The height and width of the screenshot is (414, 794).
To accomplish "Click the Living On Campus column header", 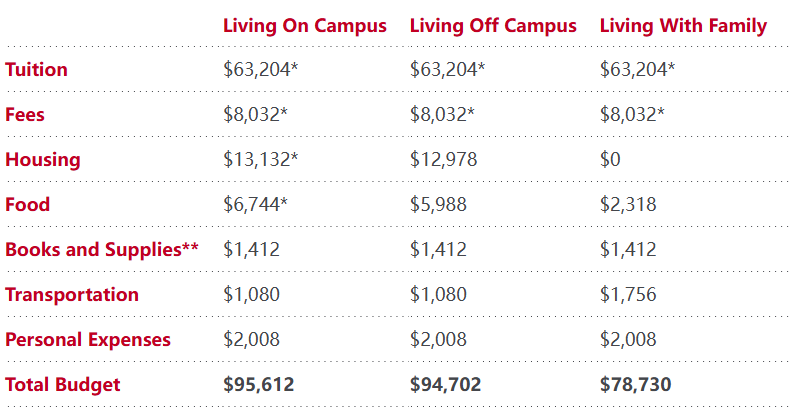I will [x=304, y=26].
